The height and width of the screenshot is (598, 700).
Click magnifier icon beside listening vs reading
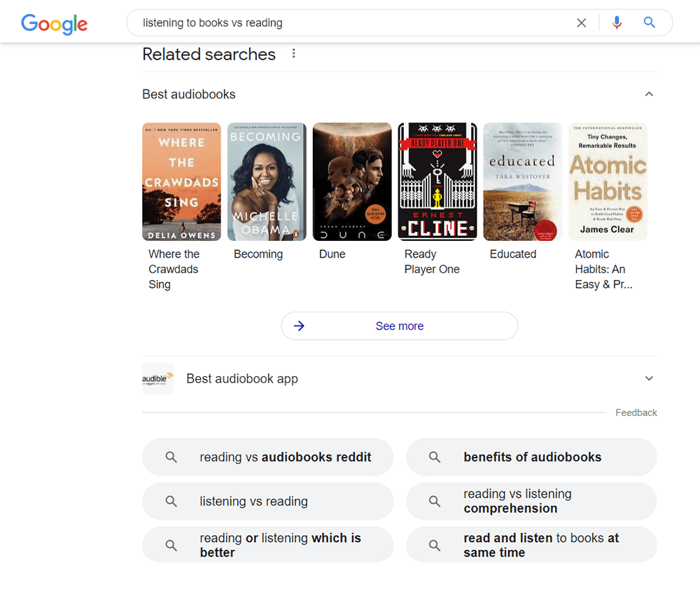coord(171,501)
